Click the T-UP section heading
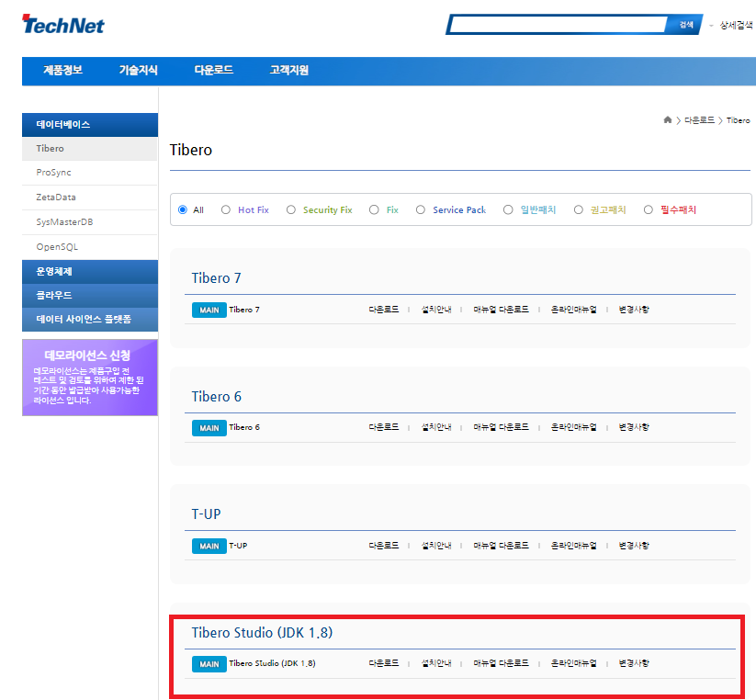The height and width of the screenshot is (700, 756). pyautogui.click(x=206, y=514)
